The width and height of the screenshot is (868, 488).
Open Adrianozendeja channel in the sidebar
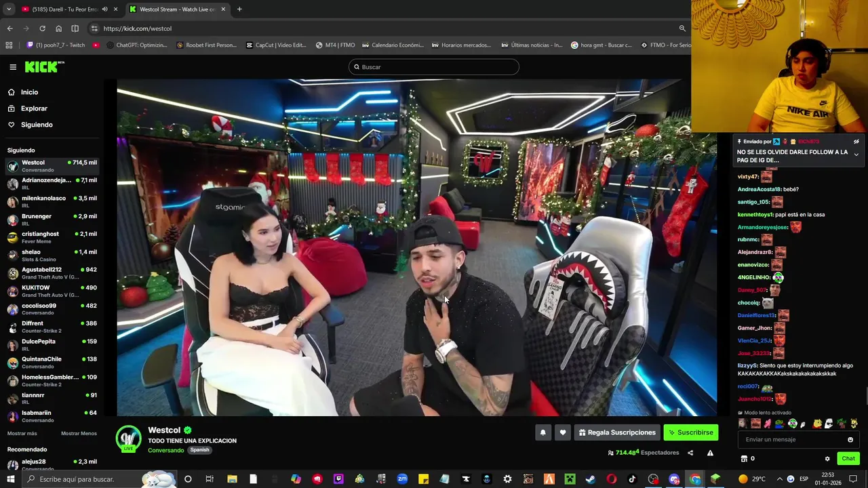tap(52, 184)
